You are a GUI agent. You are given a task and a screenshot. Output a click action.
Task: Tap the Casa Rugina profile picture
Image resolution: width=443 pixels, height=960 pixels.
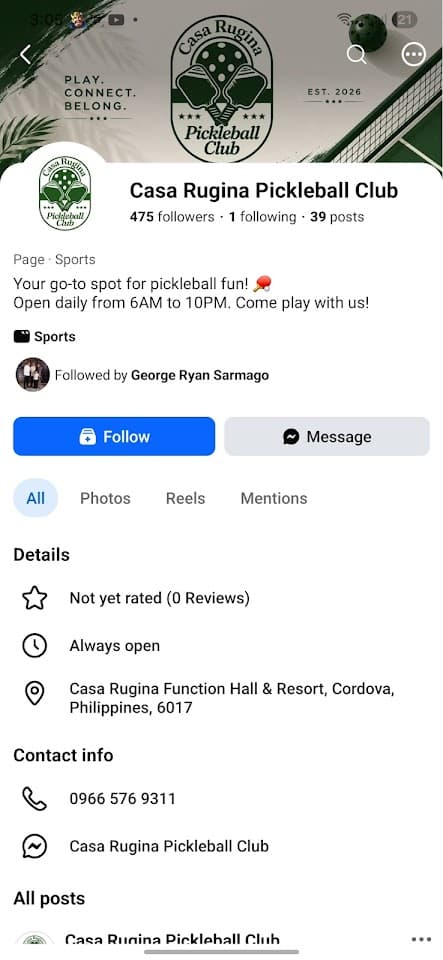pos(64,193)
